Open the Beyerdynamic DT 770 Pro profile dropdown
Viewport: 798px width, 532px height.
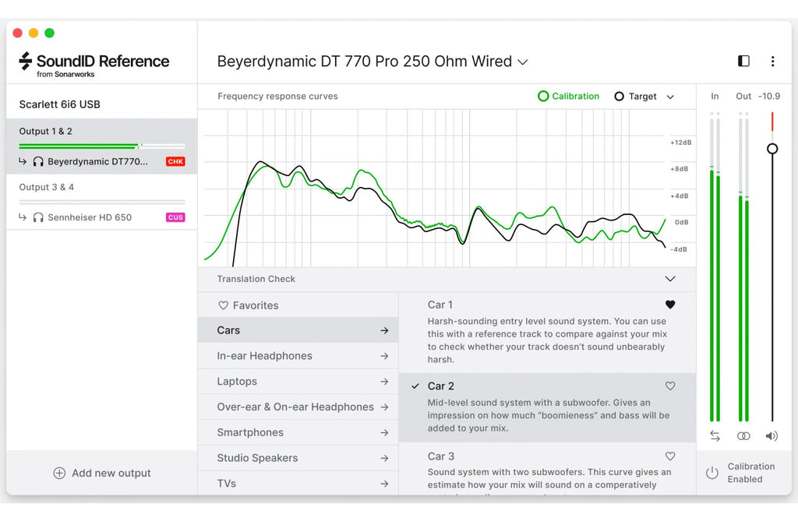[x=373, y=62]
